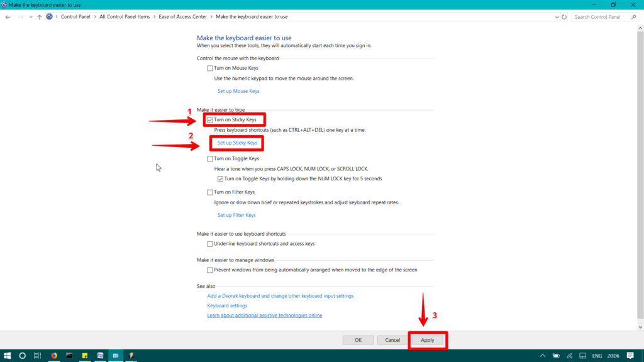Viewport: 644px width, 362px height.
Task: Open Task View on the taskbar
Action: click(37, 356)
